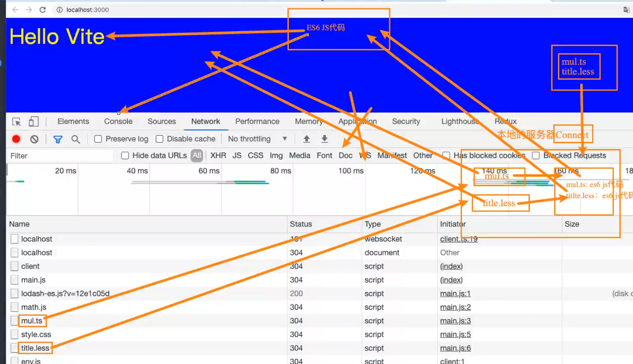Open the Elements tab
Image resolution: width=633 pixels, height=364 pixels.
point(73,121)
